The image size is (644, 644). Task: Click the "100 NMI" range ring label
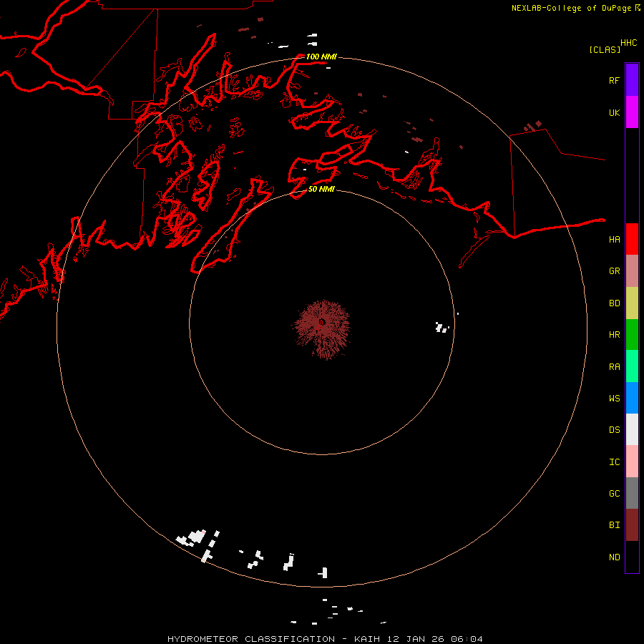tap(321, 57)
